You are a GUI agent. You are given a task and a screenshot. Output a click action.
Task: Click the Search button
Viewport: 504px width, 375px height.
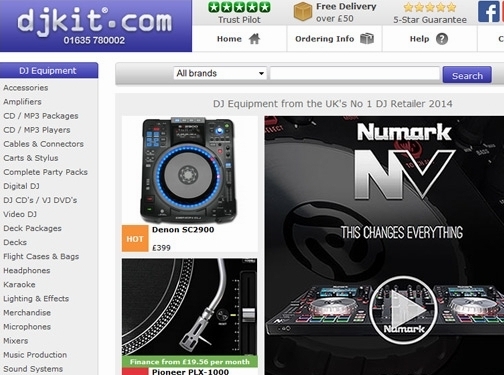pos(467,75)
